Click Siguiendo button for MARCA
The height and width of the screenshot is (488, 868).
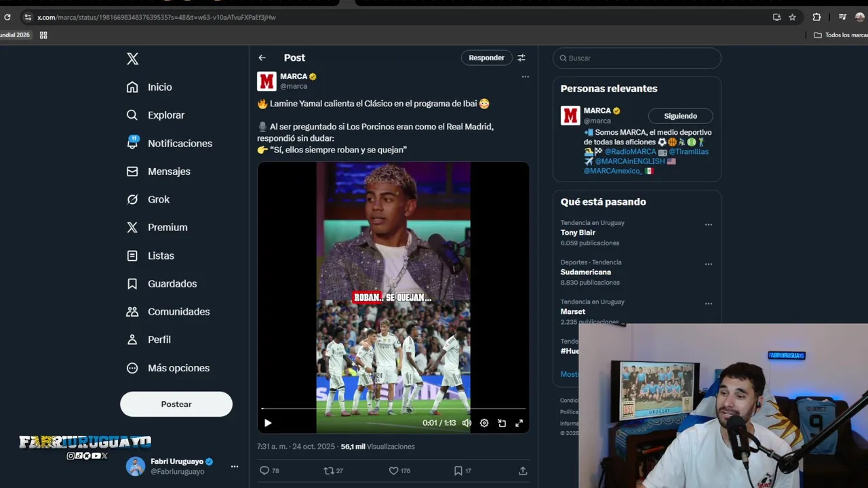click(680, 116)
